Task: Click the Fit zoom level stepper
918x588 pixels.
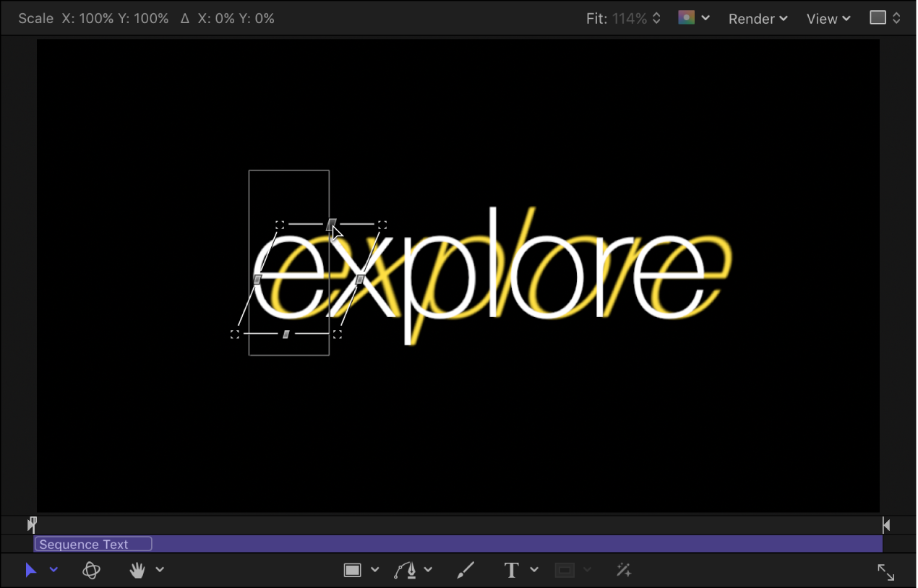Action: pyautogui.click(x=655, y=18)
